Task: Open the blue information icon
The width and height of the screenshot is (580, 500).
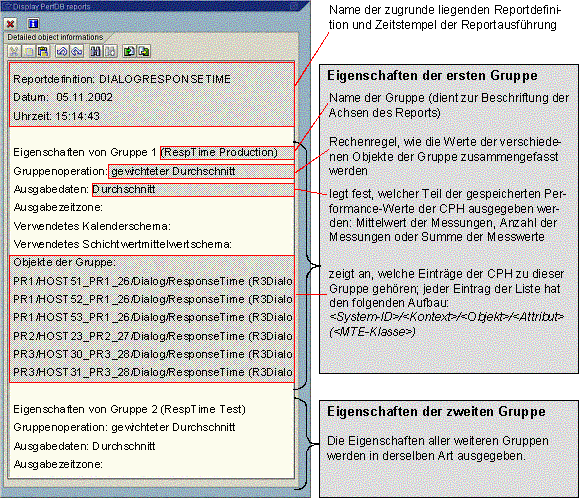Action: (x=33, y=24)
